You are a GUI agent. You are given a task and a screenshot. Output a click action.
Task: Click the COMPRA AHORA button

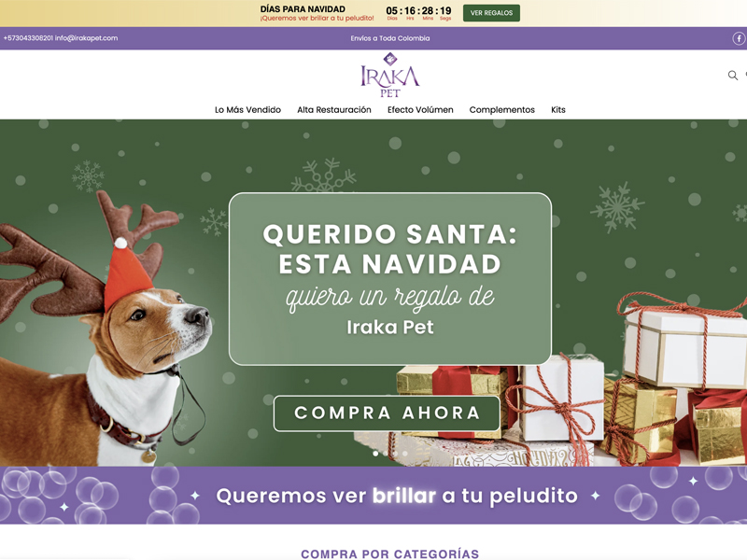coord(387,413)
